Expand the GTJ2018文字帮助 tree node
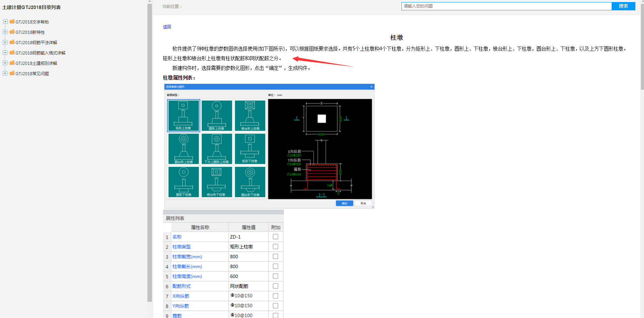This screenshot has height=318, width=644. pos(5,22)
